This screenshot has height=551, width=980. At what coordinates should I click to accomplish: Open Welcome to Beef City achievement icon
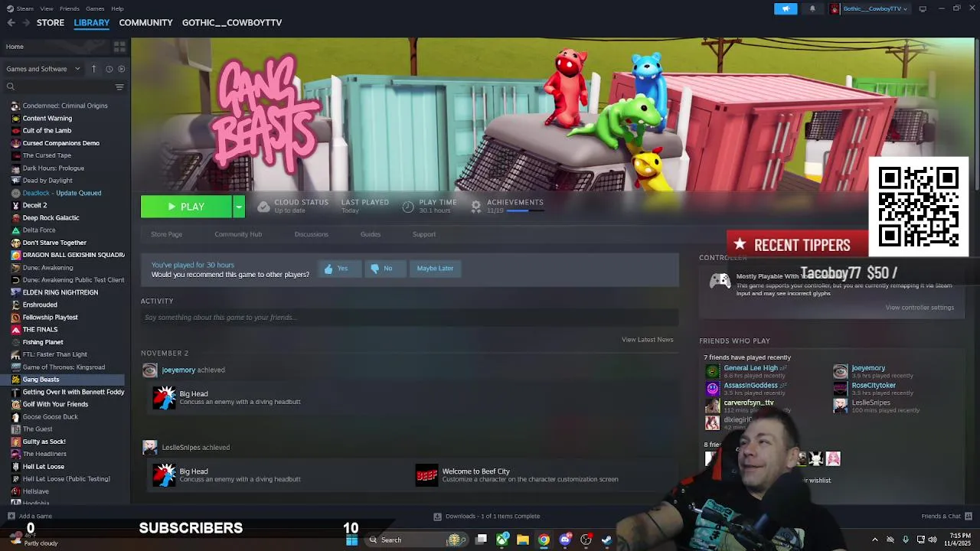tap(426, 475)
